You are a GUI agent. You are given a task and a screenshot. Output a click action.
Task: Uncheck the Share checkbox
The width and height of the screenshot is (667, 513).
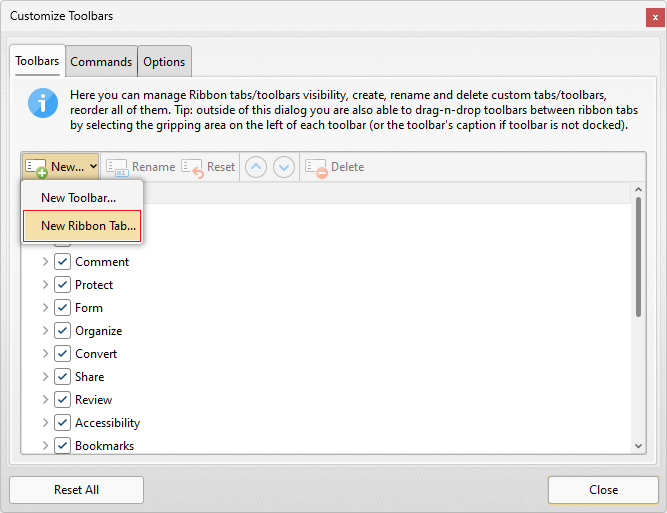63,376
